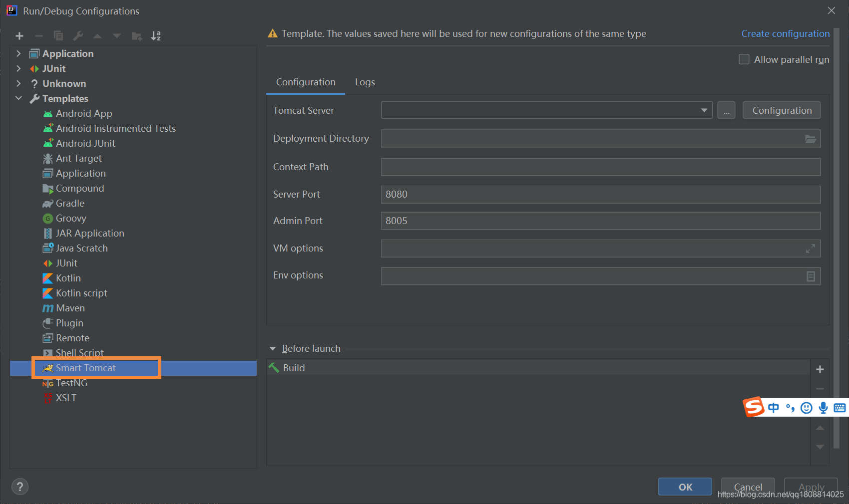Open edit templates wrench icon in toolbar
Viewport: 849px width, 504px height.
(x=78, y=36)
